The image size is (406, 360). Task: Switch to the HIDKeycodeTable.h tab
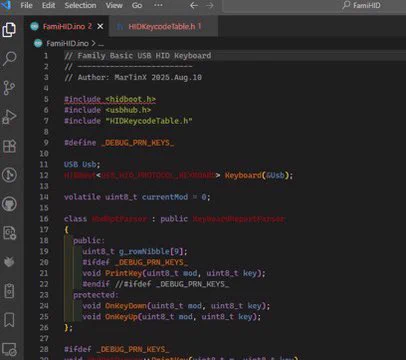163,26
